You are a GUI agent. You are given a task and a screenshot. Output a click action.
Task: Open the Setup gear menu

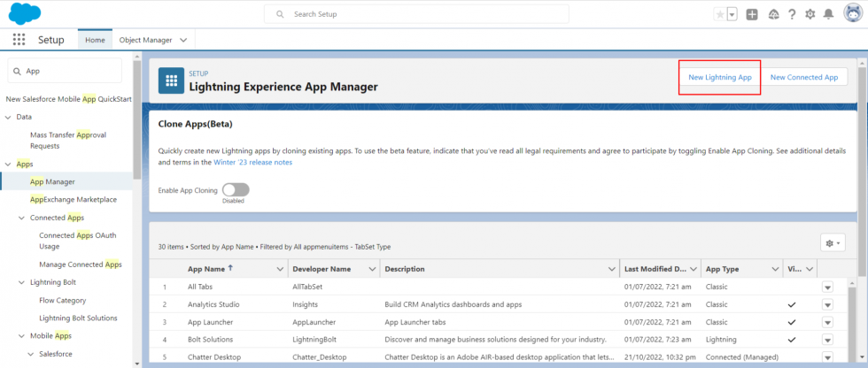810,14
